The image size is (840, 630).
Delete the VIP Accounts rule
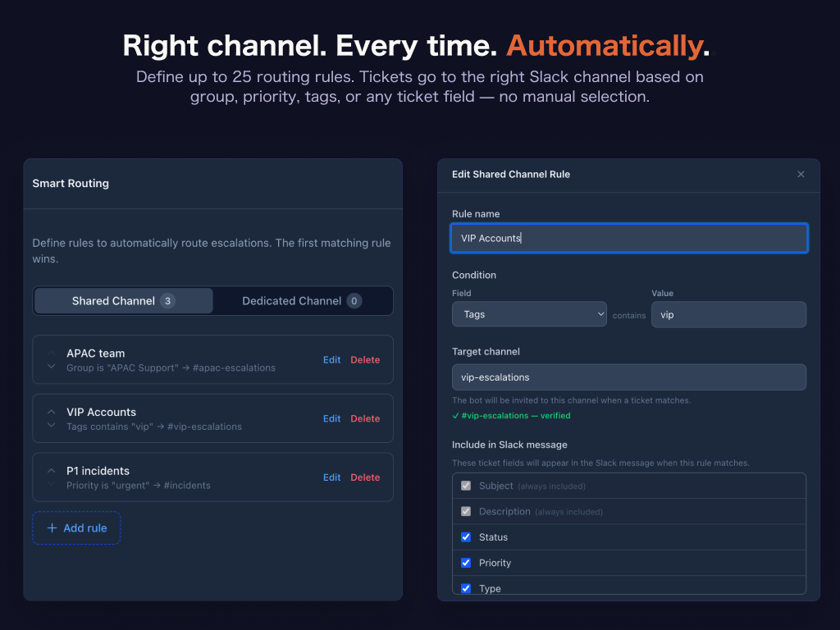[365, 419]
